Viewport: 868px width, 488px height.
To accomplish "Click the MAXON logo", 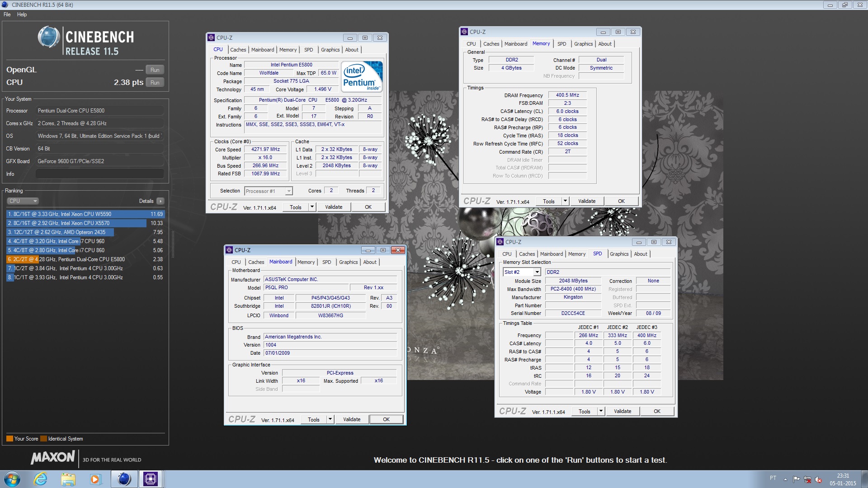I will 52,458.
